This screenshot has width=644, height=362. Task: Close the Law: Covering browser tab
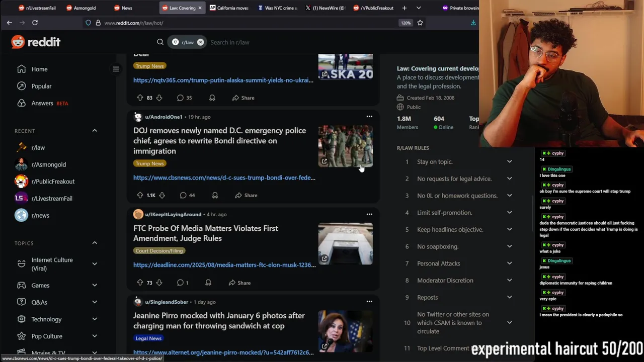(200, 8)
